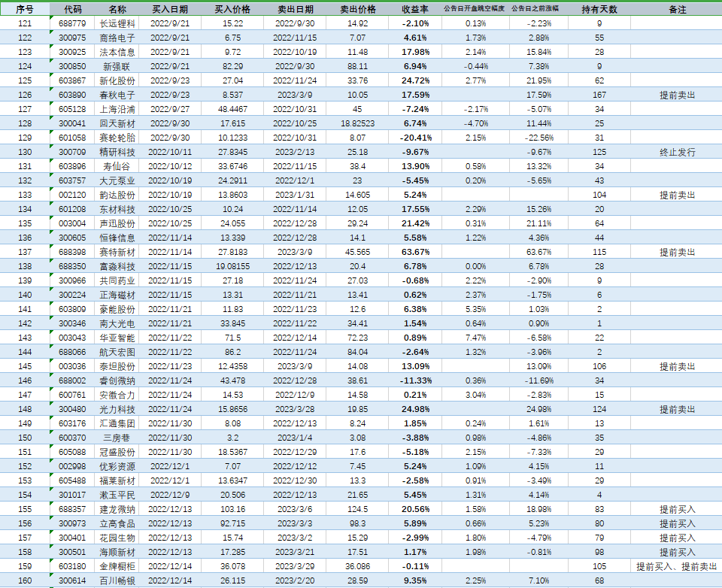The height and width of the screenshot is (588, 722).
Task: Click holding days 167
Action: click(599, 95)
